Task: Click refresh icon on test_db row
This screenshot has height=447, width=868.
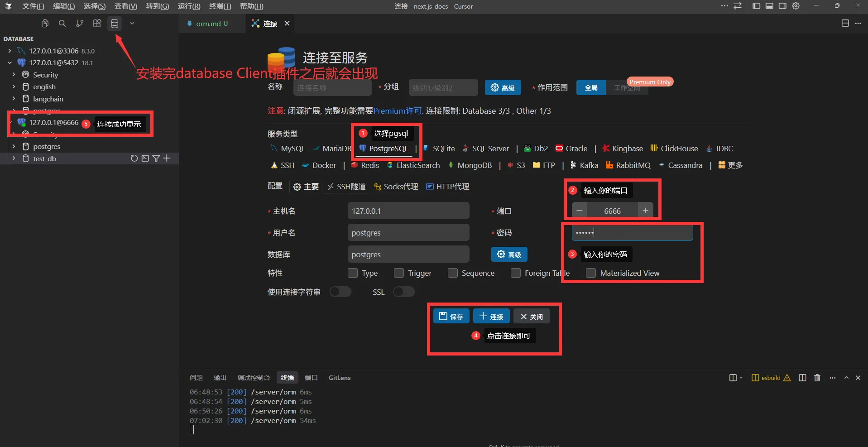Action: (134, 159)
